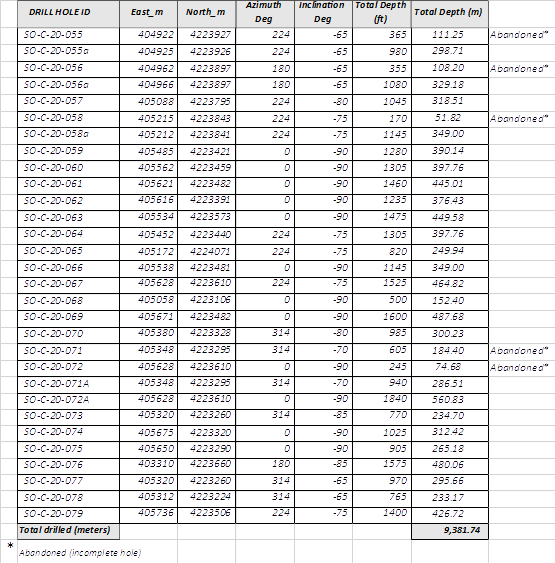
Task: Click the Abandoned (incomplete hole) footnote
Action: [80, 553]
